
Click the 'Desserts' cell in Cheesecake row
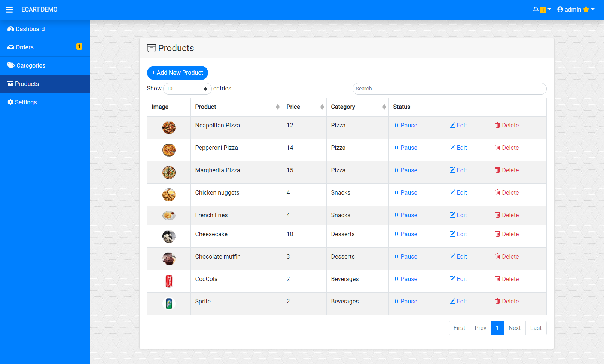point(357,237)
